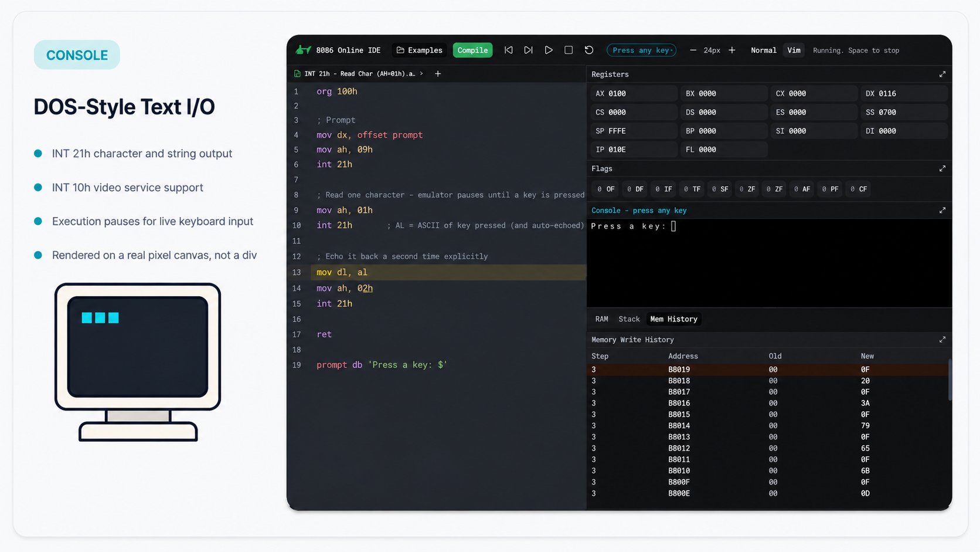Select memory history row for address B8016

768,404
